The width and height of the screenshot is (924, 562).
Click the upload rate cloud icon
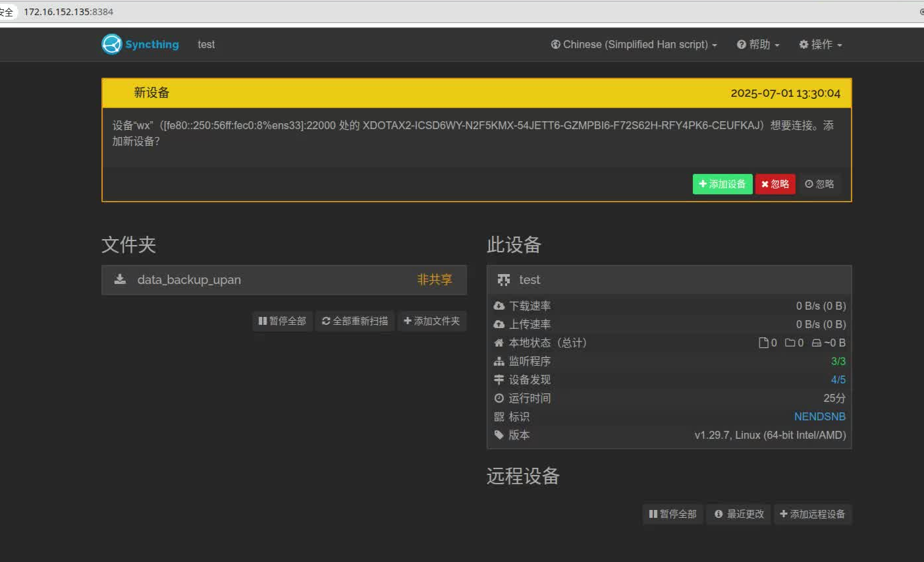click(x=499, y=324)
